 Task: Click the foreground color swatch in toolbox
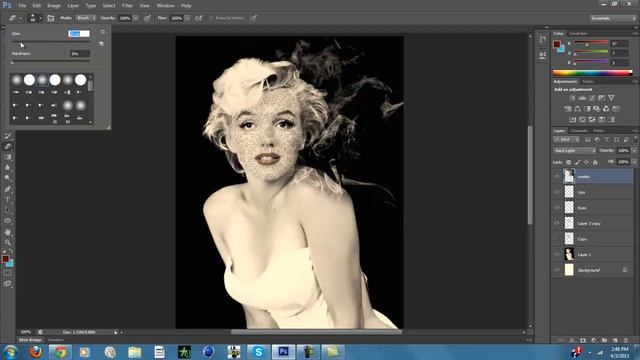pos(5,259)
